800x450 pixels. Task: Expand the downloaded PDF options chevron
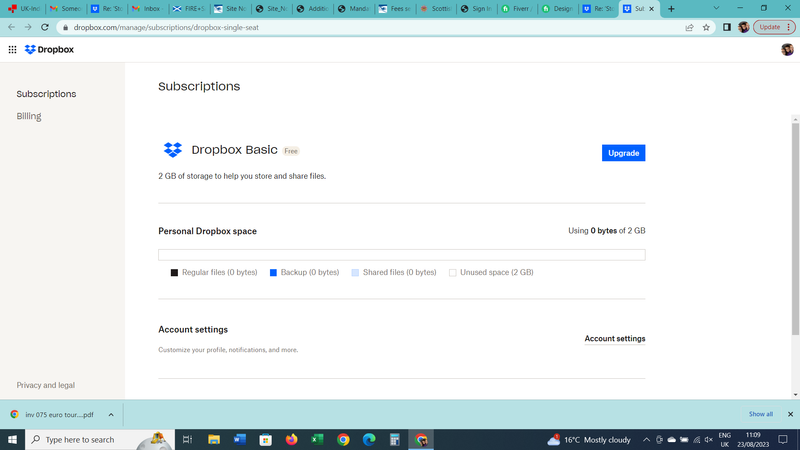coord(111,415)
